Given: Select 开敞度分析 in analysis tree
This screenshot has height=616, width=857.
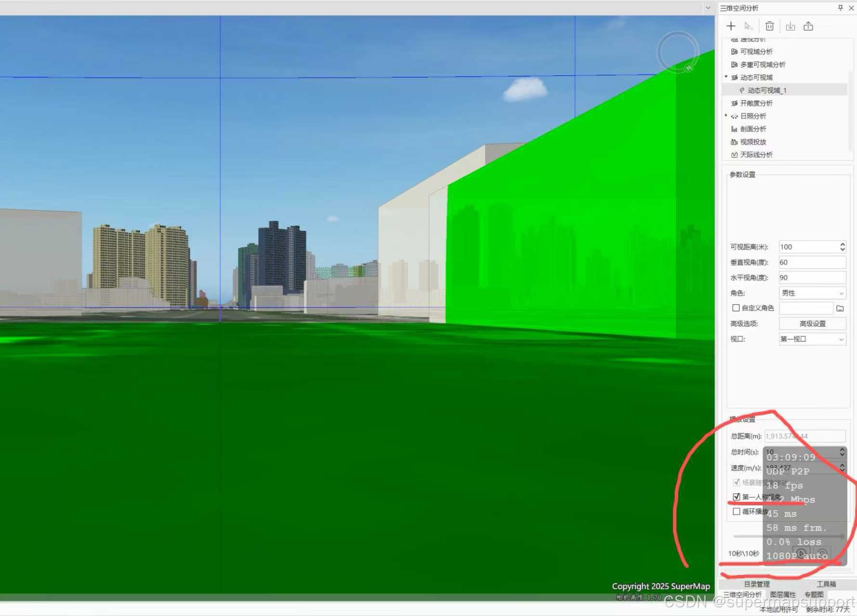Looking at the screenshot, I should [x=756, y=103].
